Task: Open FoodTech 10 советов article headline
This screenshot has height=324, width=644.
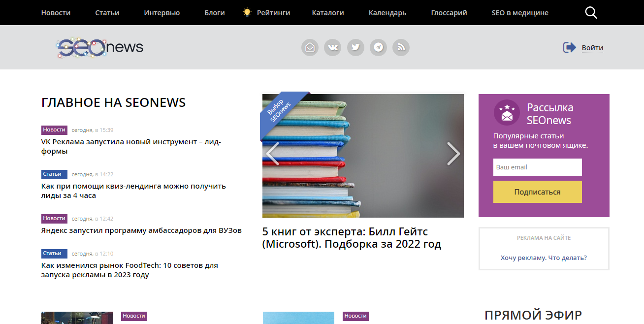Action: pyautogui.click(x=129, y=270)
